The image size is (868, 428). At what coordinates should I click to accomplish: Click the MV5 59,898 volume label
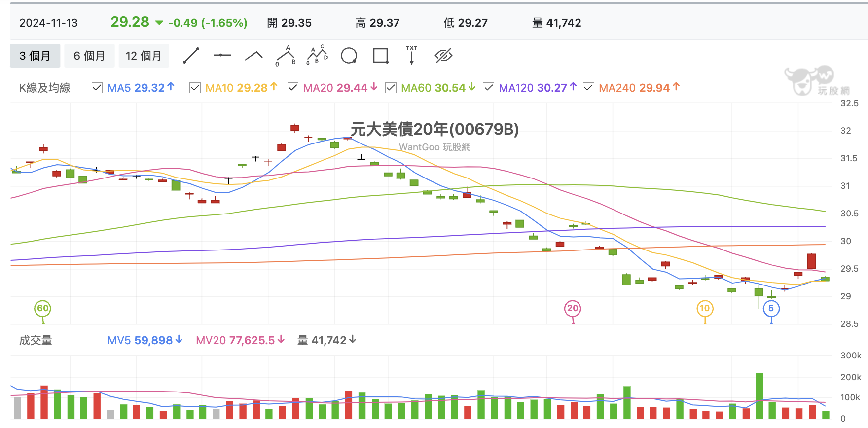(x=145, y=340)
